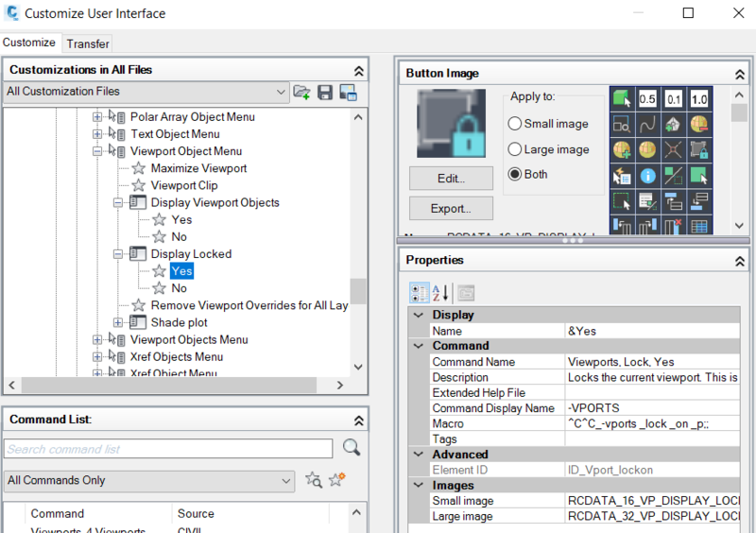Screen dimensions: 756x533
Task: Click the find command or text icon
Action: click(314, 480)
